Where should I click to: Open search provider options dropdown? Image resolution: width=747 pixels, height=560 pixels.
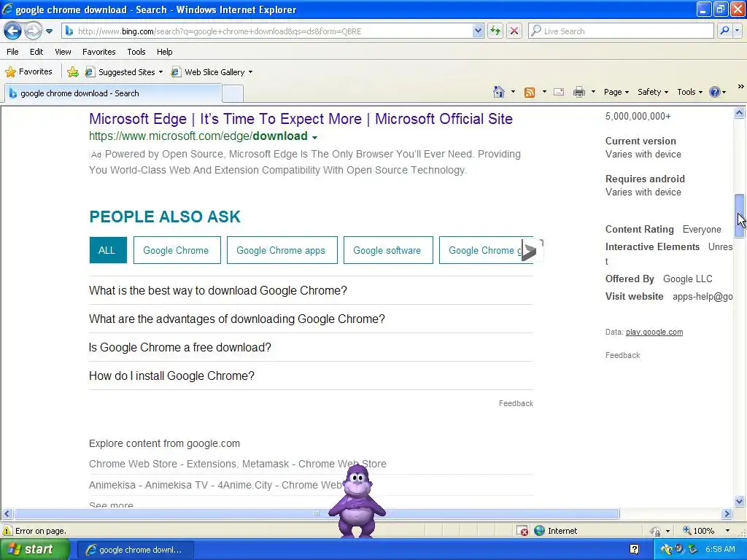738,31
